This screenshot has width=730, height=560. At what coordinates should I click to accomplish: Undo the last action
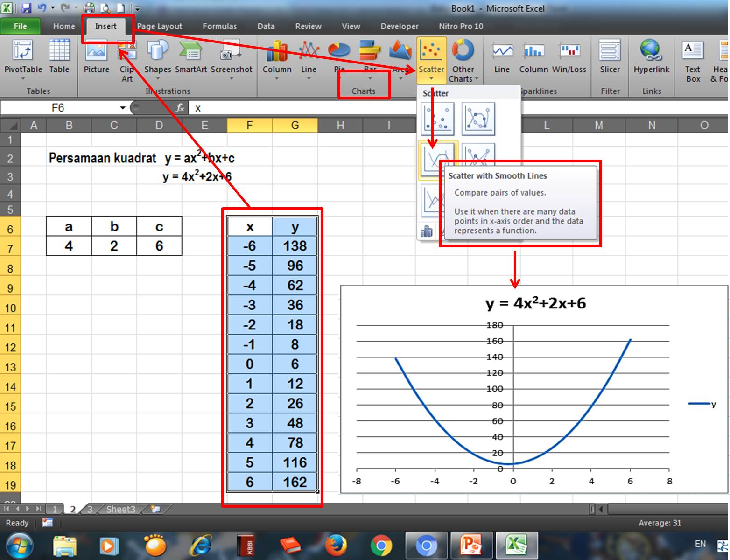42,8
